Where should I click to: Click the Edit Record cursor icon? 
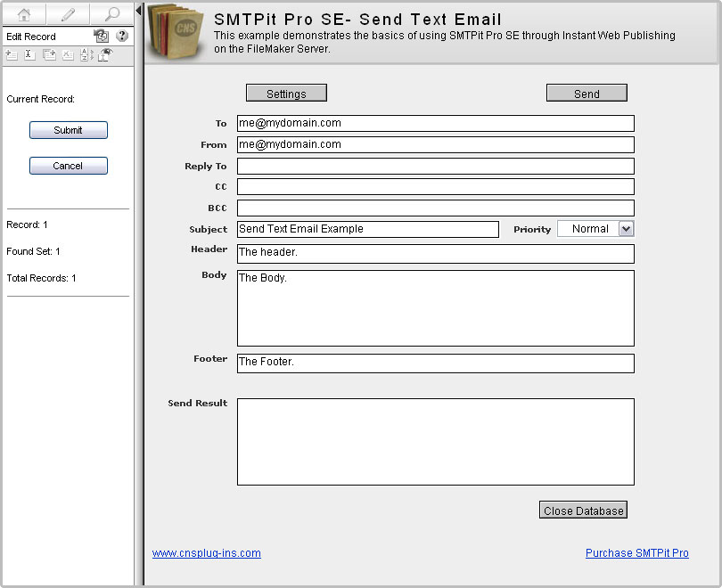point(29,55)
